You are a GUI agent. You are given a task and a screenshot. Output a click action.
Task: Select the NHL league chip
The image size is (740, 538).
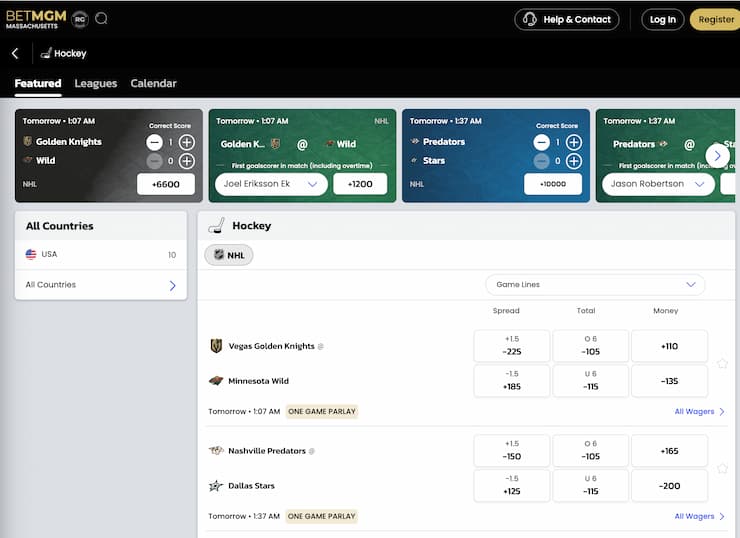point(229,255)
